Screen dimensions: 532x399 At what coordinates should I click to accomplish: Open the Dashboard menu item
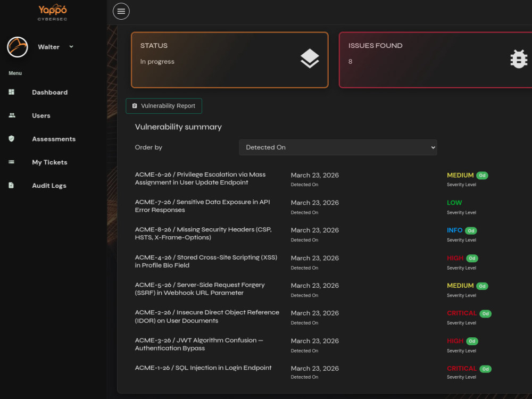(50, 92)
